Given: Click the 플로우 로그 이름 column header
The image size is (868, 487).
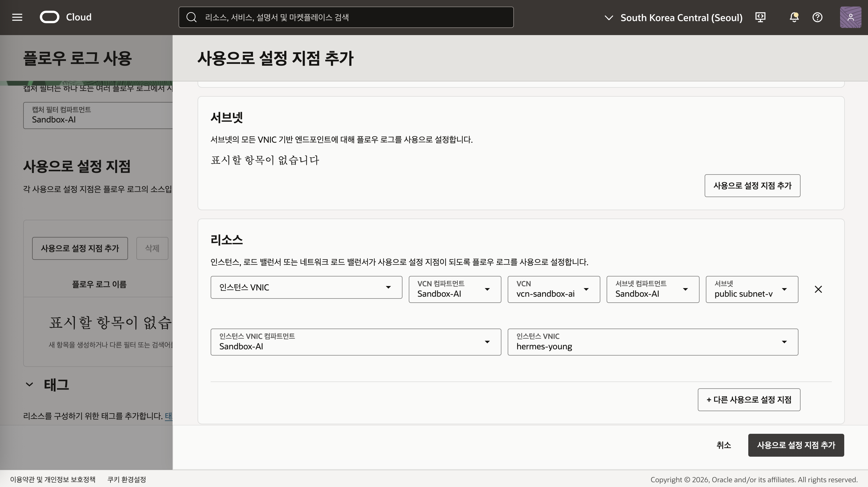Looking at the screenshot, I should point(99,284).
